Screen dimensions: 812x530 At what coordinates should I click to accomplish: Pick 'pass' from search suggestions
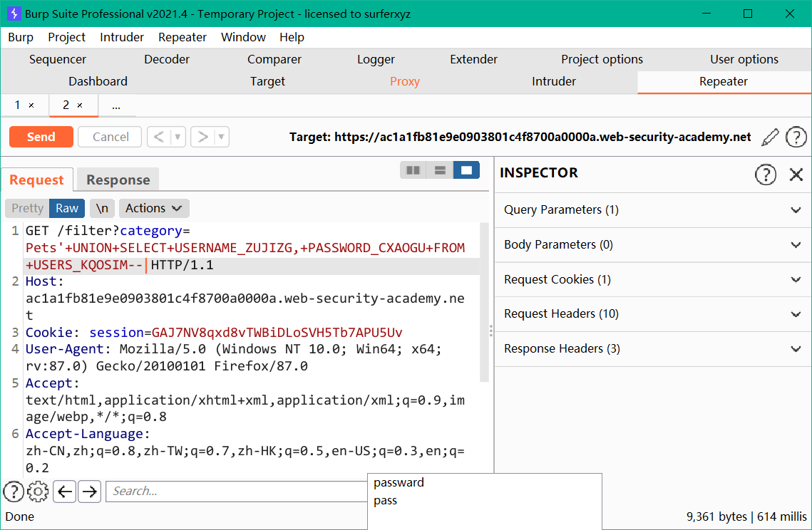pyautogui.click(x=385, y=501)
